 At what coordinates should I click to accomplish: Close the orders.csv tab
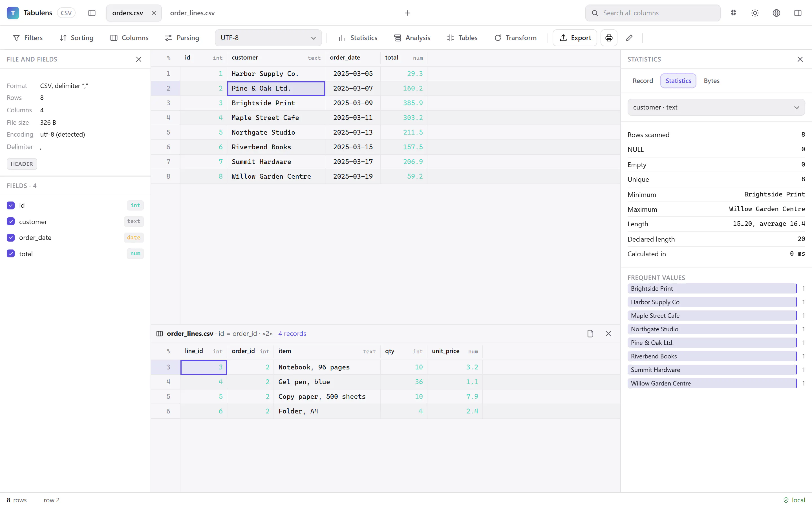tap(154, 13)
